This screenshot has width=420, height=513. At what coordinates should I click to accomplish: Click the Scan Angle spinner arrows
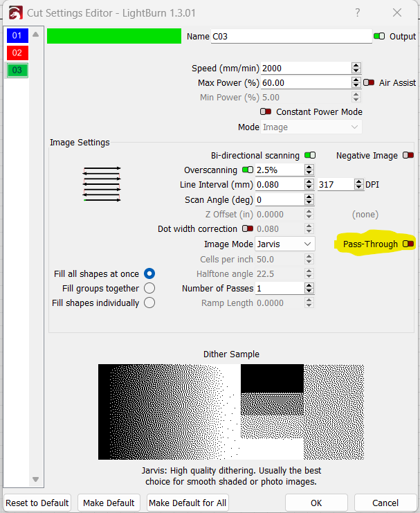pos(309,199)
